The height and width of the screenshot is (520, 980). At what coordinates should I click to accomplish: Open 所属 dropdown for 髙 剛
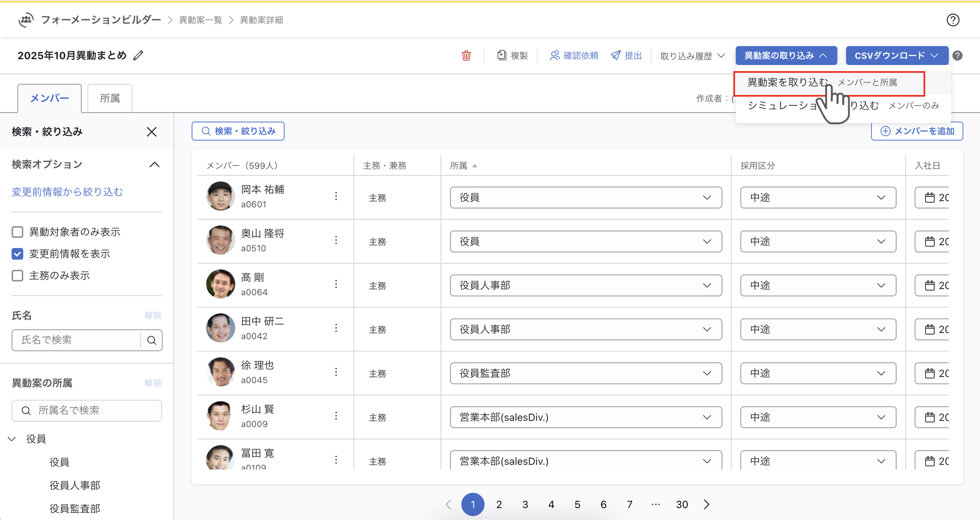click(586, 285)
